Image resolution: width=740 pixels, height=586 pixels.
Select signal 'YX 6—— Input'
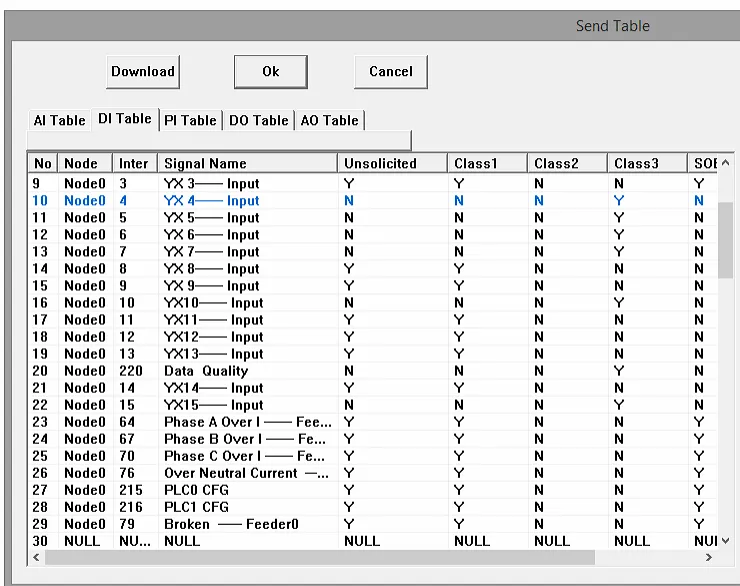click(x=211, y=234)
